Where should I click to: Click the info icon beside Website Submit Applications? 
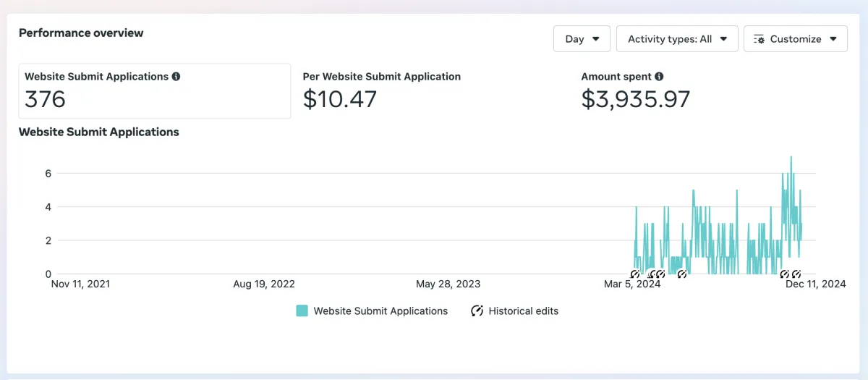(176, 76)
